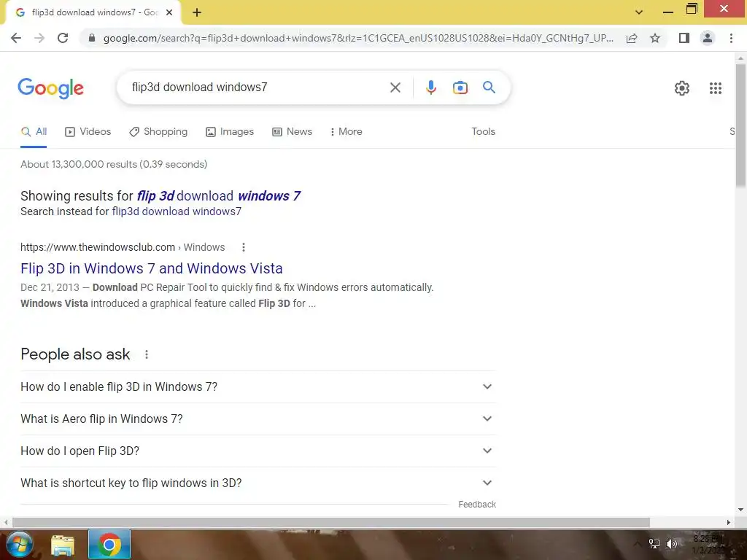This screenshot has width=747, height=560.
Task: Click the address bar URL
Action: [x=358, y=38]
